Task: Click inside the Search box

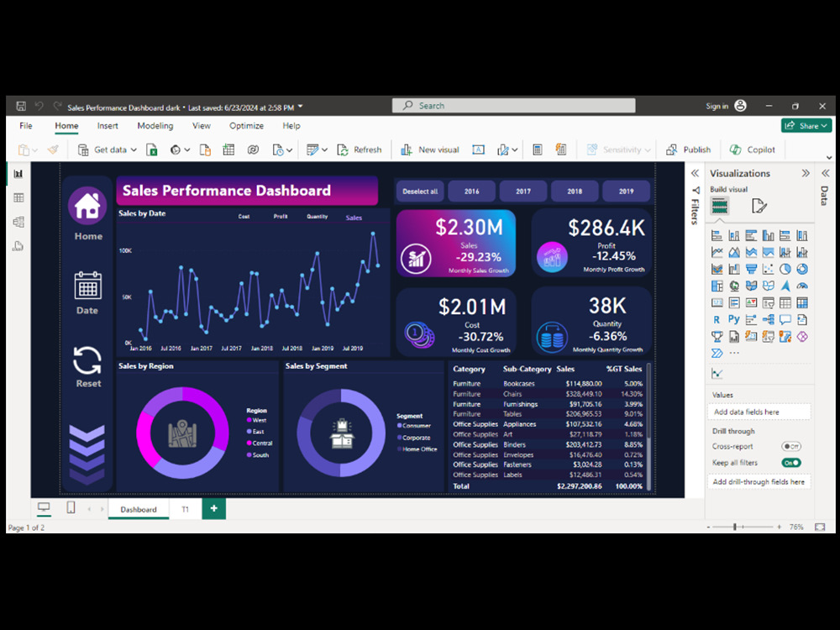Action: (515, 105)
